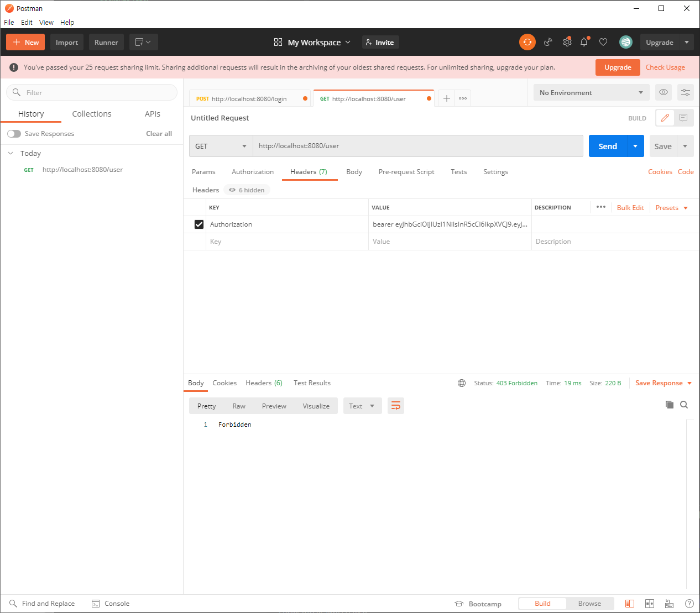Open the Text format dropdown
Image resolution: width=700 pixels, height=613 pixels.
(x=362, y=406)
